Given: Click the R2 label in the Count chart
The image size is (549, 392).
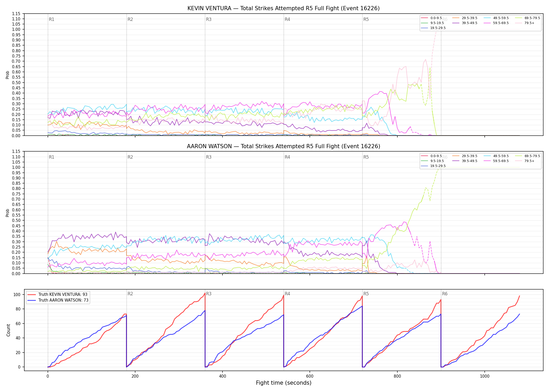Looking at the screenshot, I should [130, 294].
